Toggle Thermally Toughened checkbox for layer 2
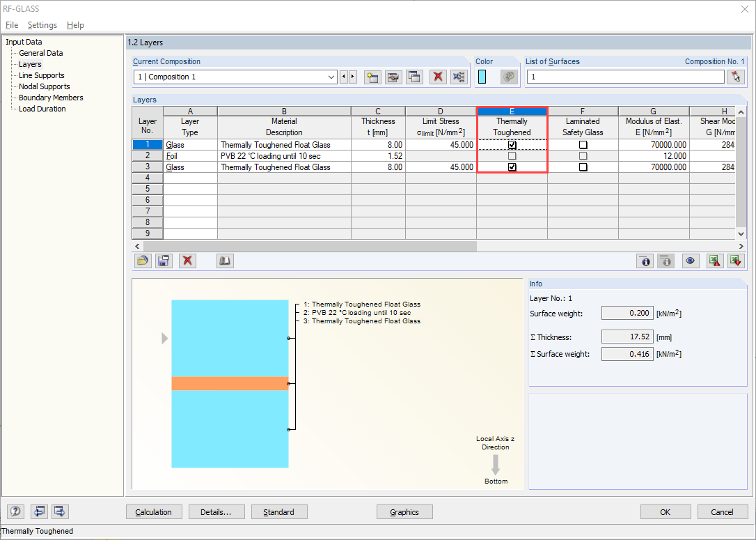The image size is (756, 540). tap(512, 156)
